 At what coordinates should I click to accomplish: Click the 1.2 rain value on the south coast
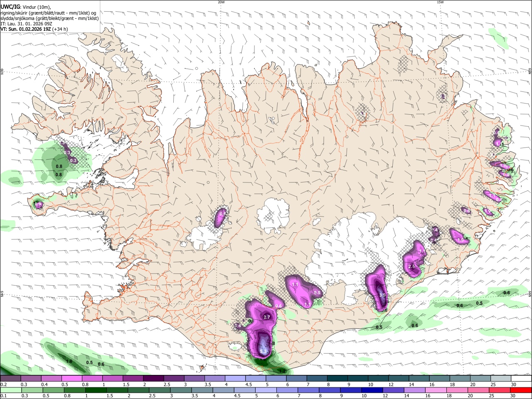282,371
